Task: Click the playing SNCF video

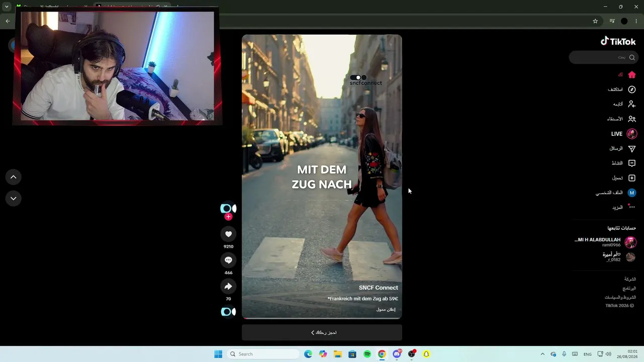Action: [322, 176]
